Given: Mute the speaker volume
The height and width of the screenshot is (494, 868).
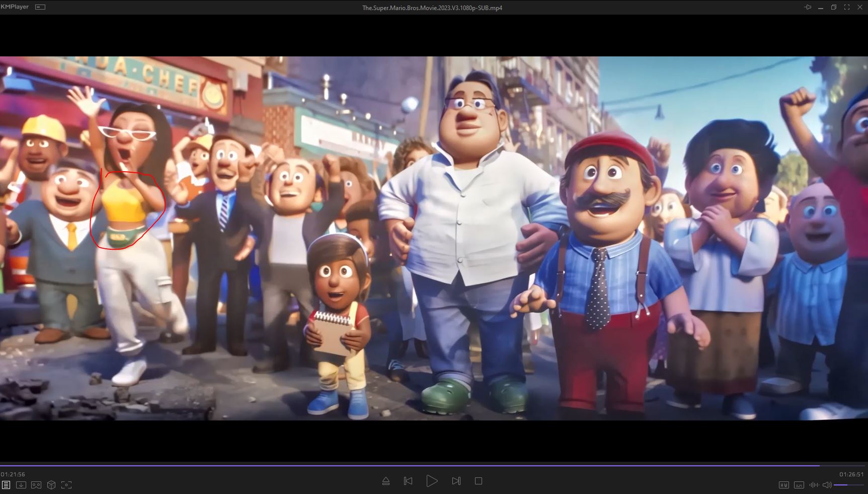Looking at the screenshot, I should click(x=827, y=485).
